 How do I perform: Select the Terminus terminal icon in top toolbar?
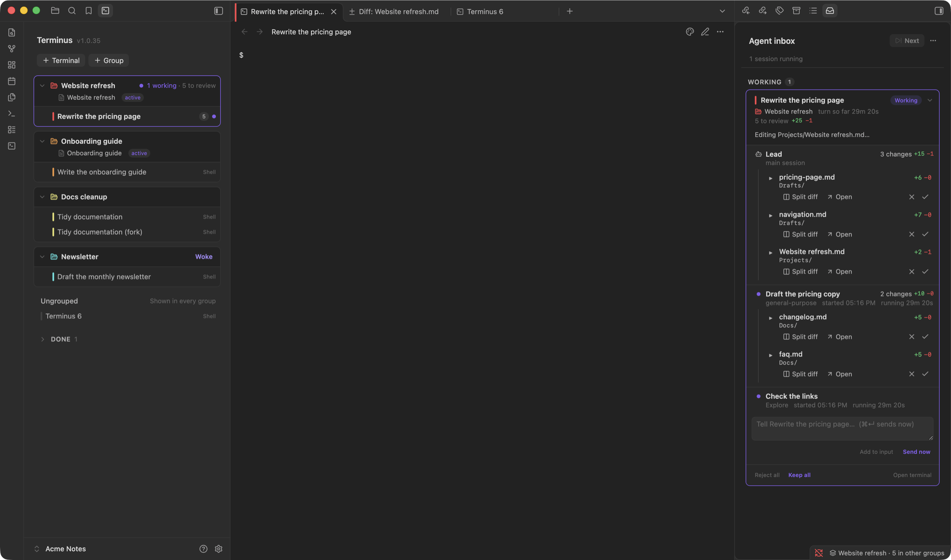click(x=105, y=11)
